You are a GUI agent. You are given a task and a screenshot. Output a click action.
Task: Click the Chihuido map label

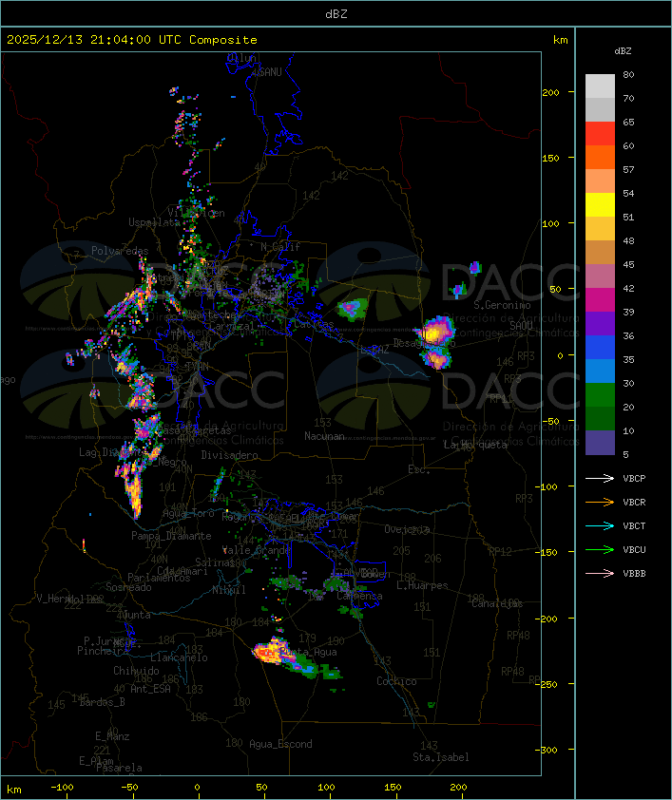pos(136,671)
